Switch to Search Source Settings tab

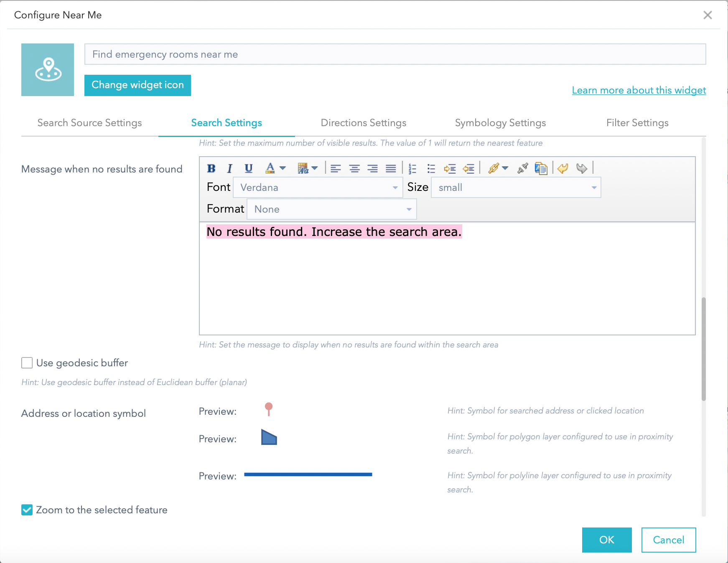pyautogui.click(x=90, y=123)
